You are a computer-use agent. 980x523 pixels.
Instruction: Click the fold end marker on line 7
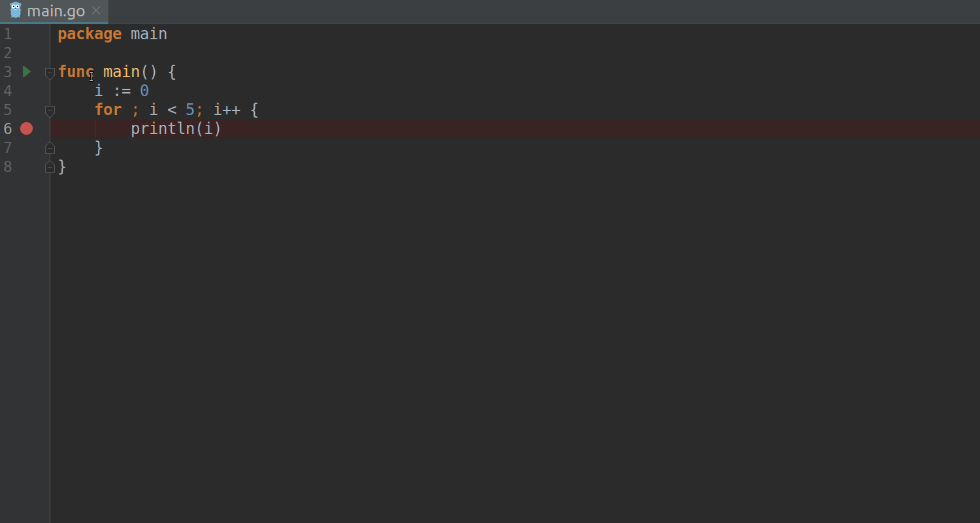tap(50, 148)
